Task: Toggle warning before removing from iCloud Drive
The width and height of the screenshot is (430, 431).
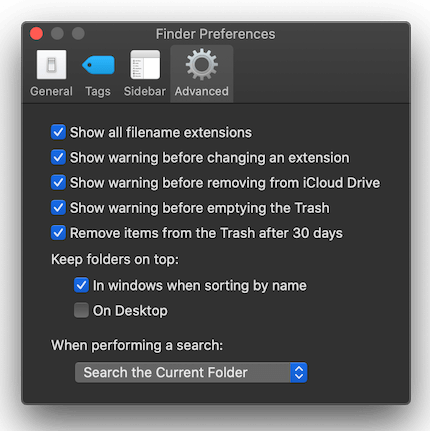Action: click(58, 182)
